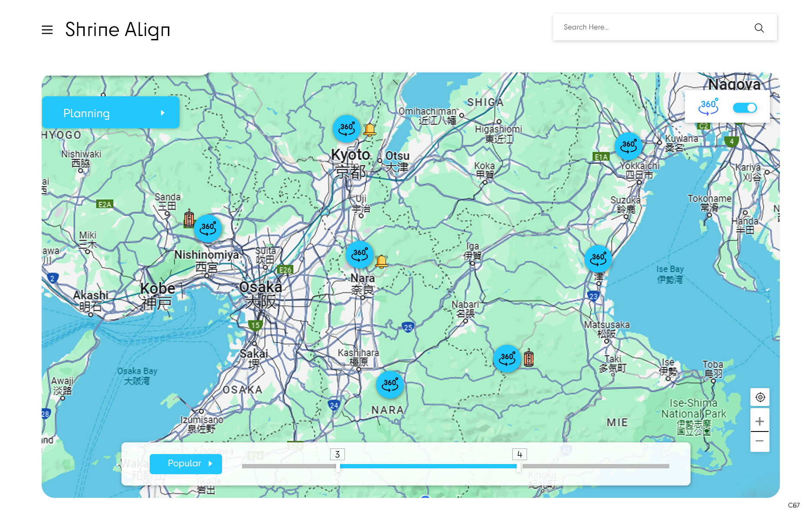Viewport: 812px width, 523px height.
Task: Open the hamburger menu
Action: (47, 29)
